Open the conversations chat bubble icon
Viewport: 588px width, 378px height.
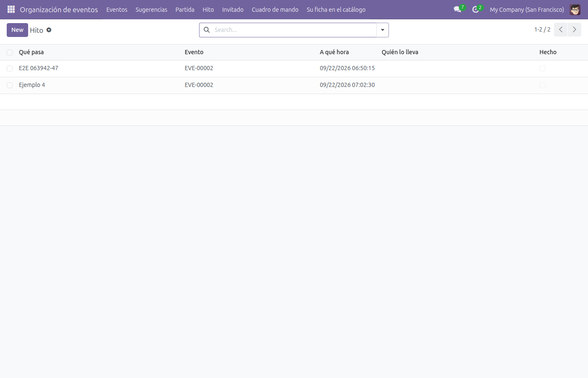pos(457,9)
